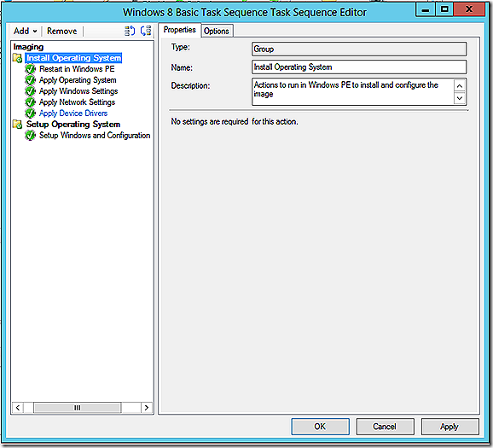Select the Apply Network Settings step
The height and width of the screenshot is (448, 493).
(77, 102)
